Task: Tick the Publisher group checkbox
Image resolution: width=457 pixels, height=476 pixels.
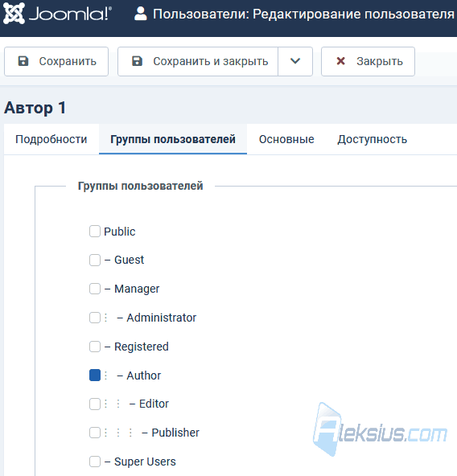Action: click(95, 433)
